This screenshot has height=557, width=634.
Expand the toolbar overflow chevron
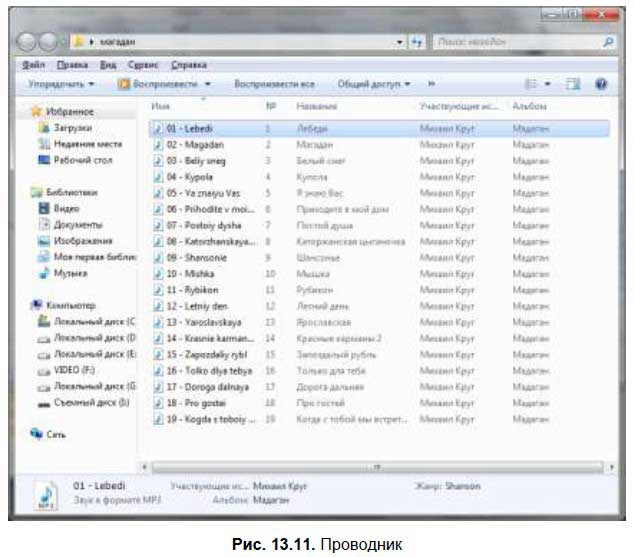click(x=431, y=84)
